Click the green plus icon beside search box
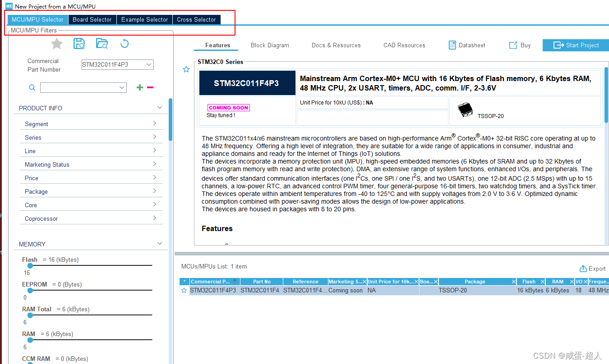The image size is (609, 364). coord(140,87)
